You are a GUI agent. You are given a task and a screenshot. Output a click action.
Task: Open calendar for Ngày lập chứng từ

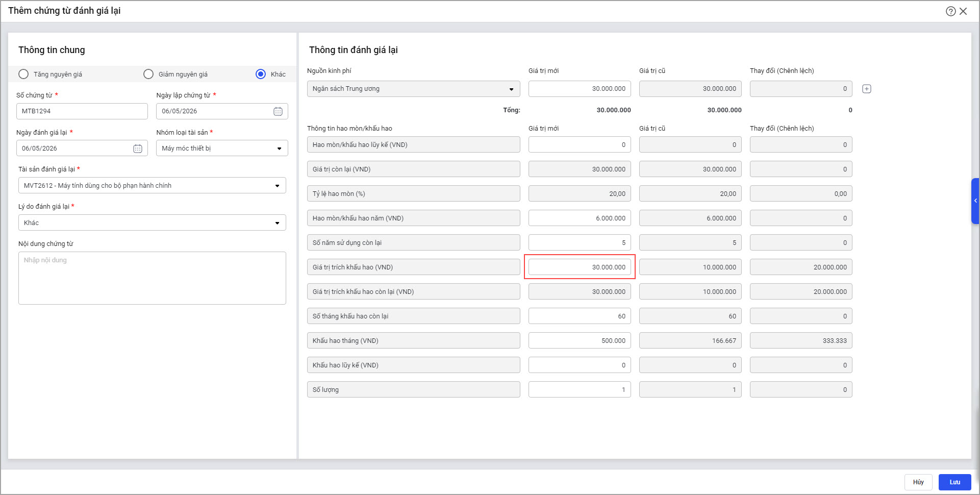pos(278,111)
